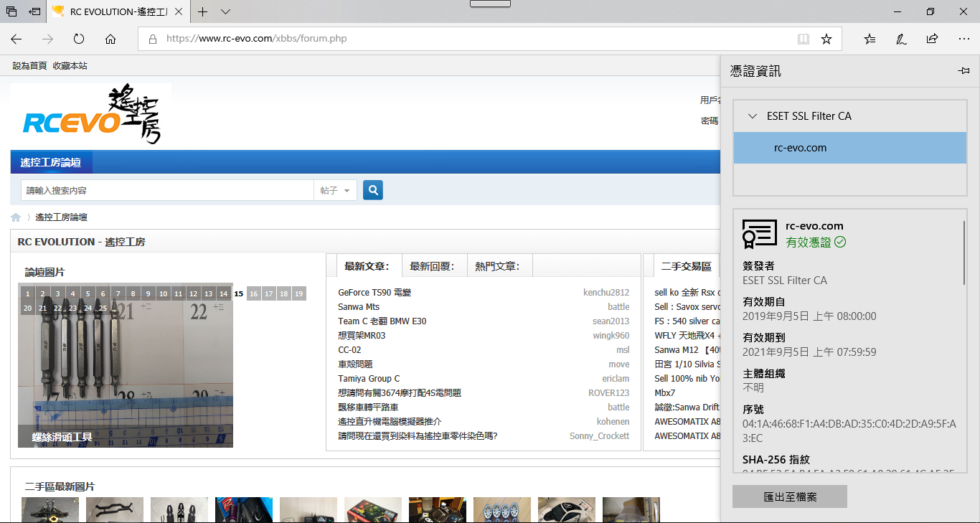The image size is (980, 523).
Task: Open the 二手交易區 tab
Action: point(686,266)
